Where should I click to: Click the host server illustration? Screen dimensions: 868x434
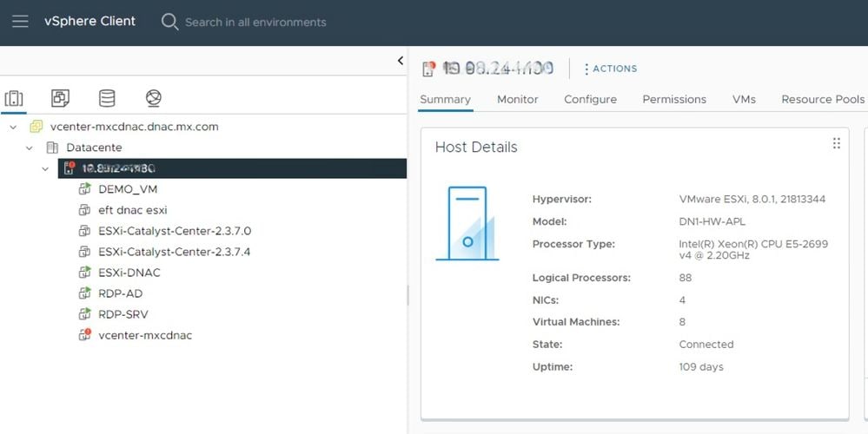pyautogui.click(x=467, y=223)
